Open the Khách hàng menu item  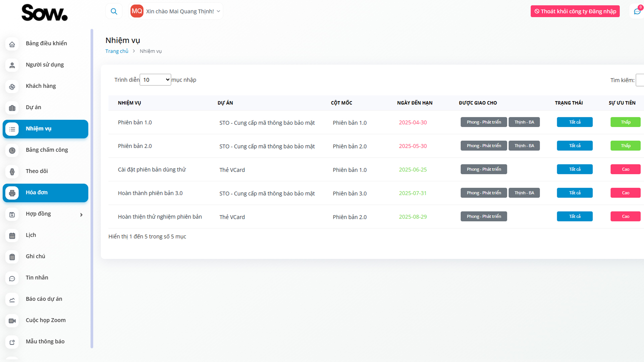pos(41,86)
